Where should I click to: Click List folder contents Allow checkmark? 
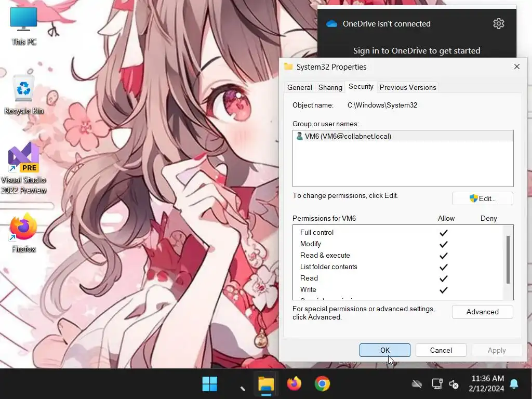444,267
